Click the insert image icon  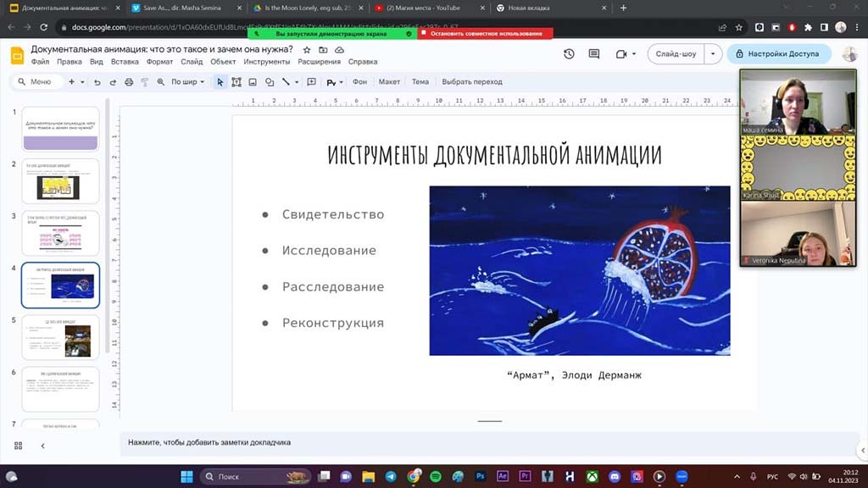point(253,82)
